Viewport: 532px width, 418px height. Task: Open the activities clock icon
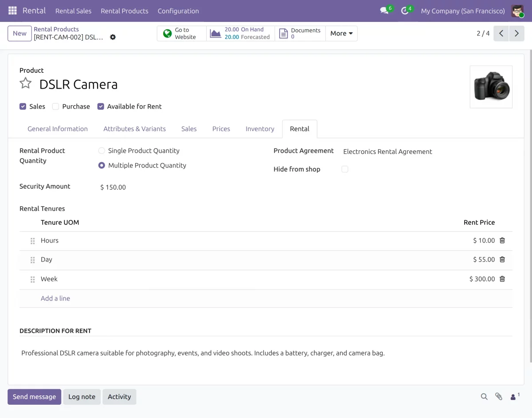[405, 11]
